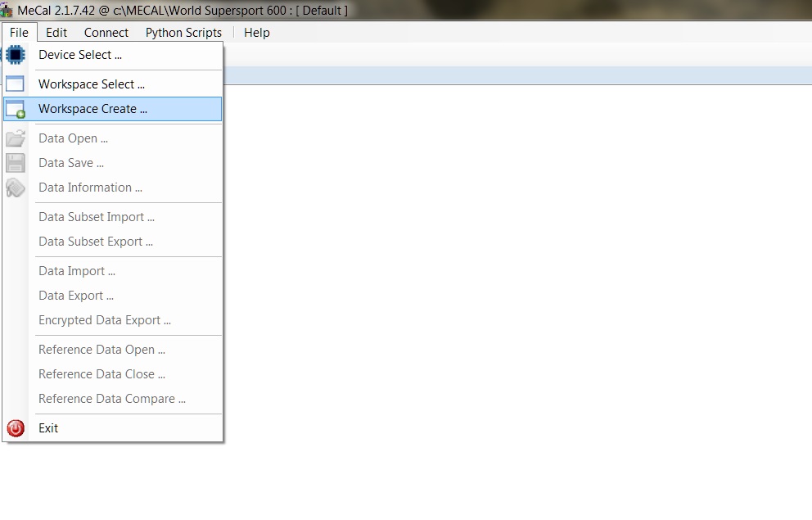Image resolution: width=812 pixels, height=520 pixels.
Task: Choose Data Open menu entry
Action: (x=113, y=138)
